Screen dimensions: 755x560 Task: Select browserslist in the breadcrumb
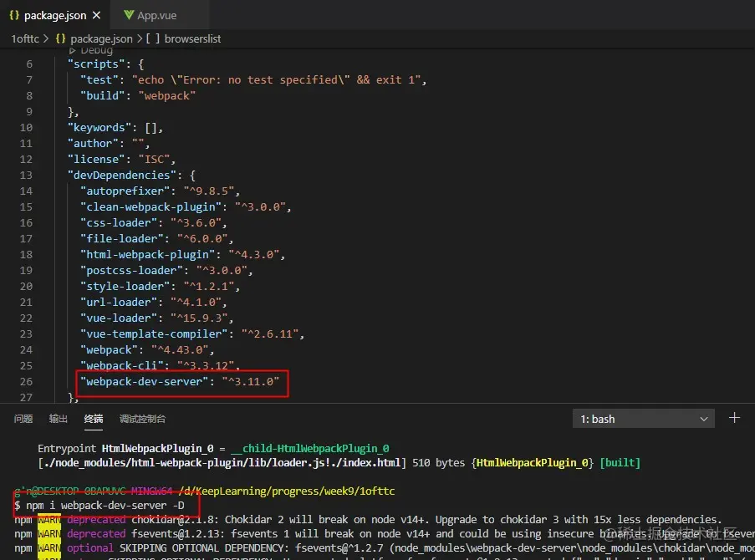coord(192,38)
